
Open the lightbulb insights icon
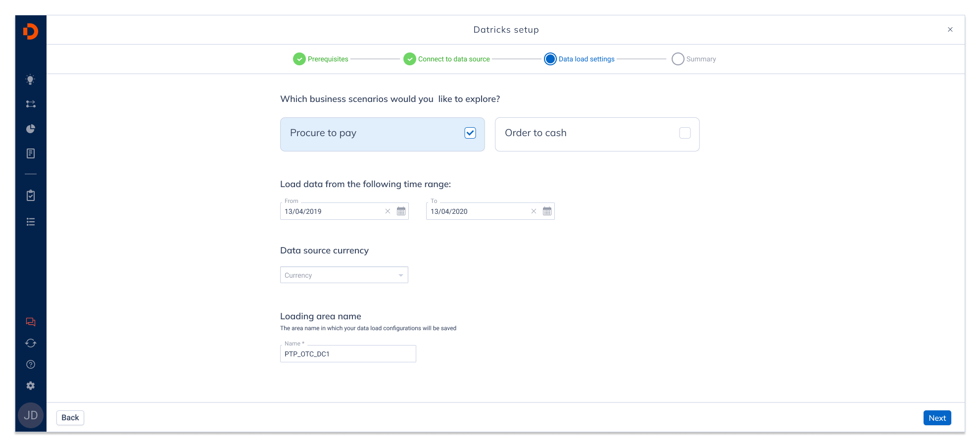(31, 79)
